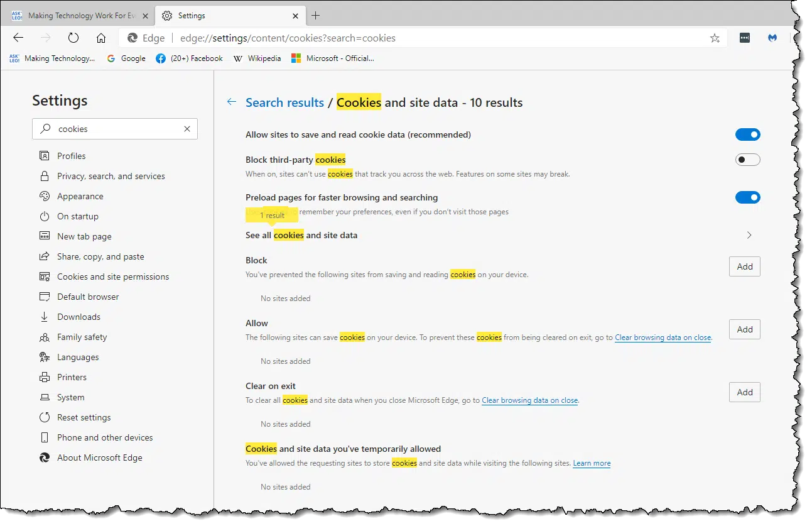812x526 pixels.
Task: Click the back arrow beside Search results
Action: (232, 102)
